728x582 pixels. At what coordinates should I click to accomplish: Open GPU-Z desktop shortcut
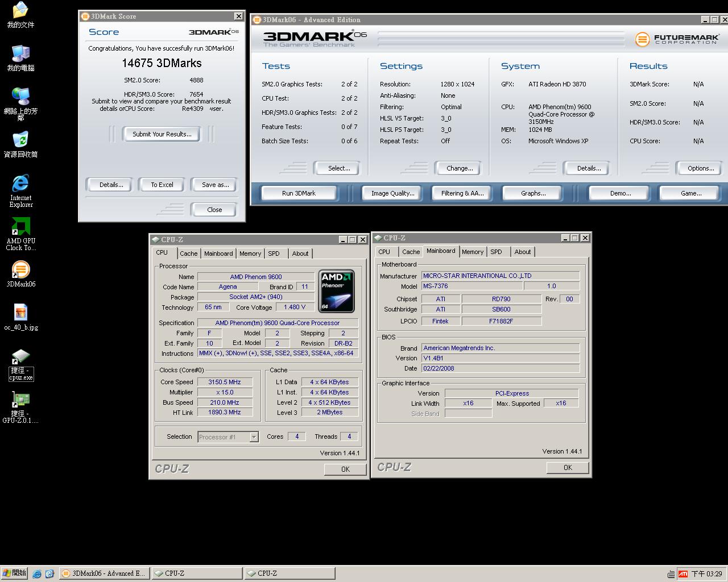tap(20, 408)
